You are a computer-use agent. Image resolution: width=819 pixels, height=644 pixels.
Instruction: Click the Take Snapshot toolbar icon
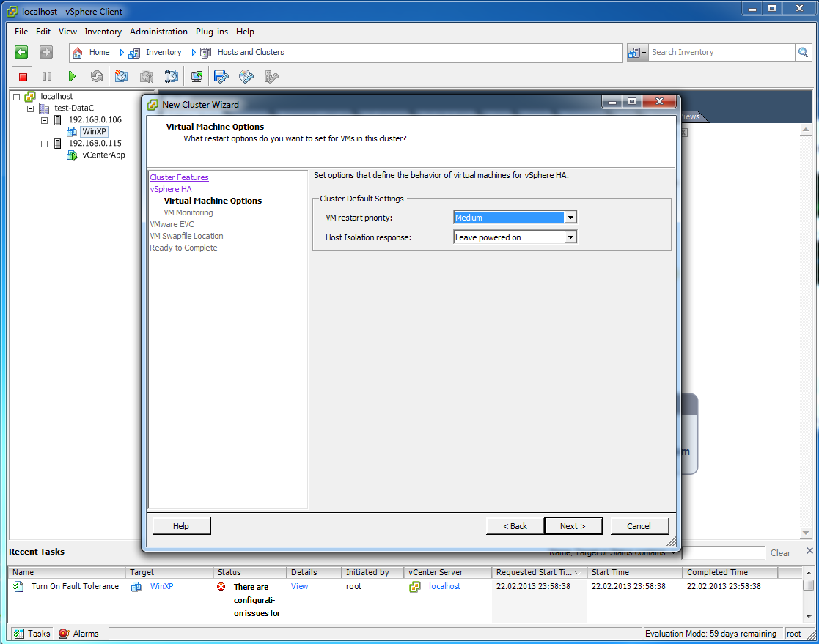(121, 77)
